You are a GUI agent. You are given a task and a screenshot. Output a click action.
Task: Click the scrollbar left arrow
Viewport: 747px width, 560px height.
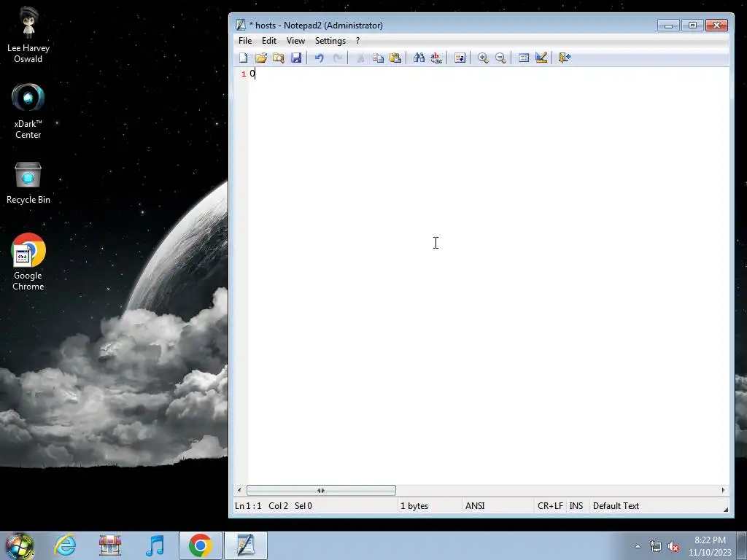point(239,490)
